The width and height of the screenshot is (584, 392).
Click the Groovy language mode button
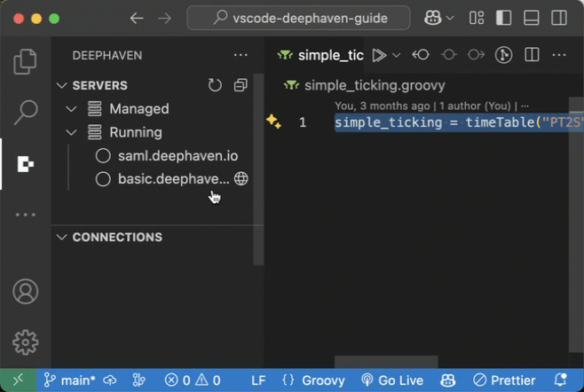[313, 380]
